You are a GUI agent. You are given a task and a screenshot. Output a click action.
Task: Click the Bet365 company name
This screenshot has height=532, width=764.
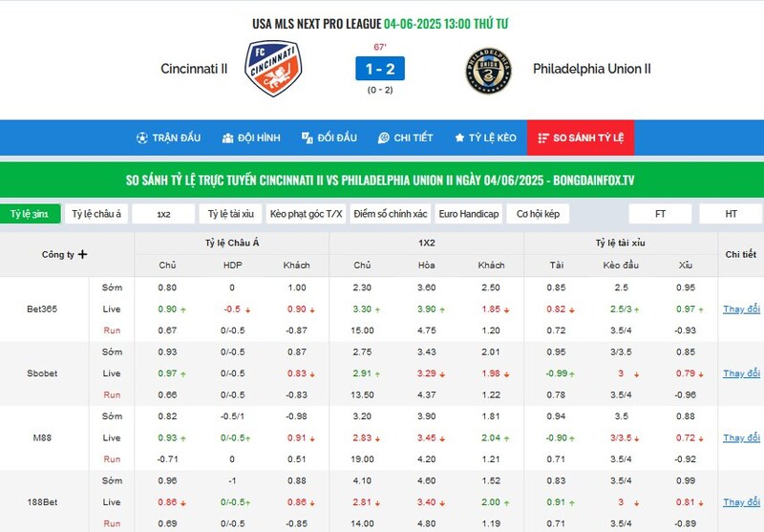[42, 309]
